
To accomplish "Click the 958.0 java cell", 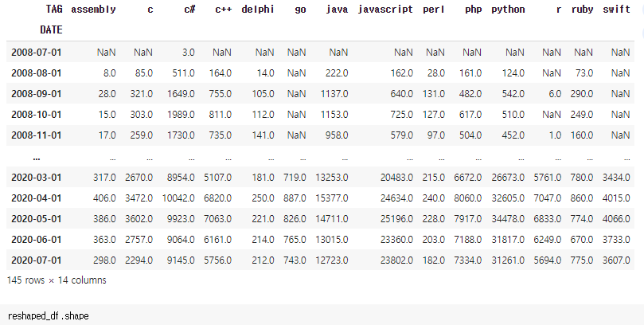I will 337,135.
